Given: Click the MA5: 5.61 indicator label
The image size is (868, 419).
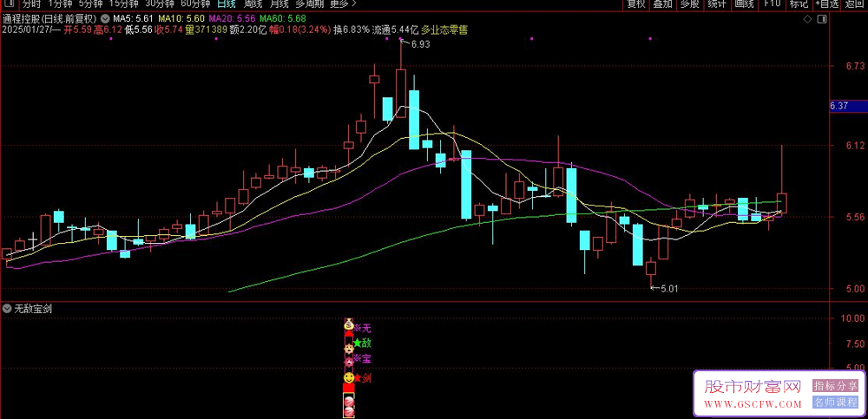Looking at the screenshot, I should 134,19.
